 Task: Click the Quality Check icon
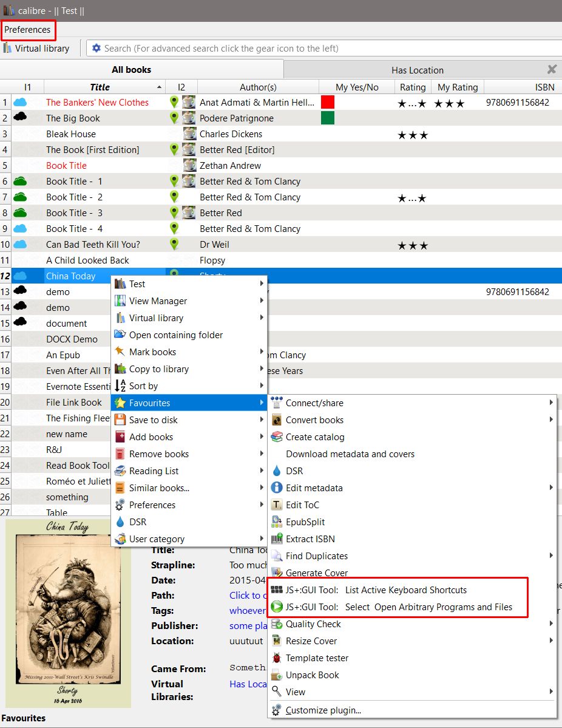(x=277, y=624)
